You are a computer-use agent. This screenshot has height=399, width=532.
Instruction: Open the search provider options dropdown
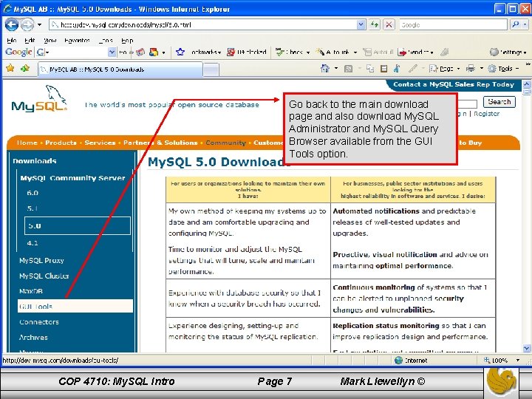(525, 24)
